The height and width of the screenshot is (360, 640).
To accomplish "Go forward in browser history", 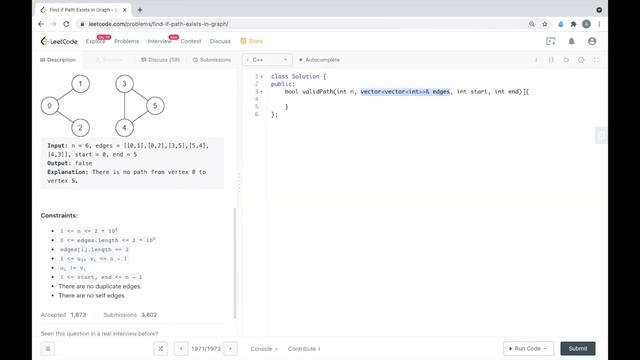I will point(53,24).
